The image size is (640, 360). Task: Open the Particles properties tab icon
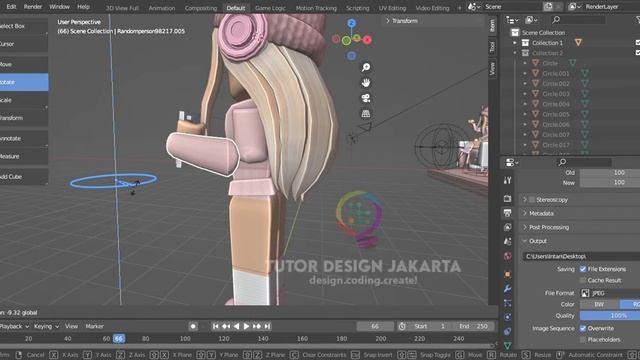coord(508,303)
